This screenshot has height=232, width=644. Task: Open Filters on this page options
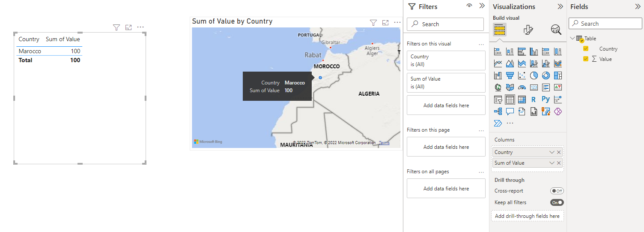(481, 130)
